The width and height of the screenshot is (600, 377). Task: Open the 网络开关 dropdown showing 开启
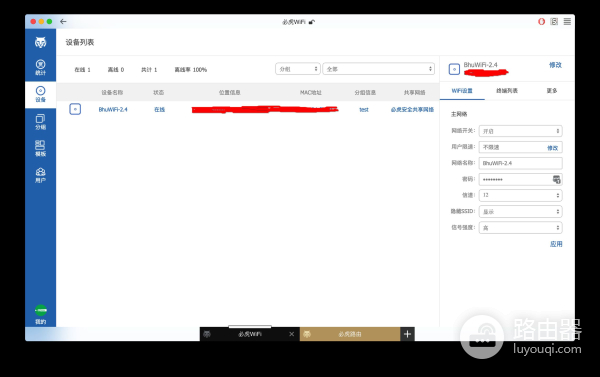coord(520,131)
